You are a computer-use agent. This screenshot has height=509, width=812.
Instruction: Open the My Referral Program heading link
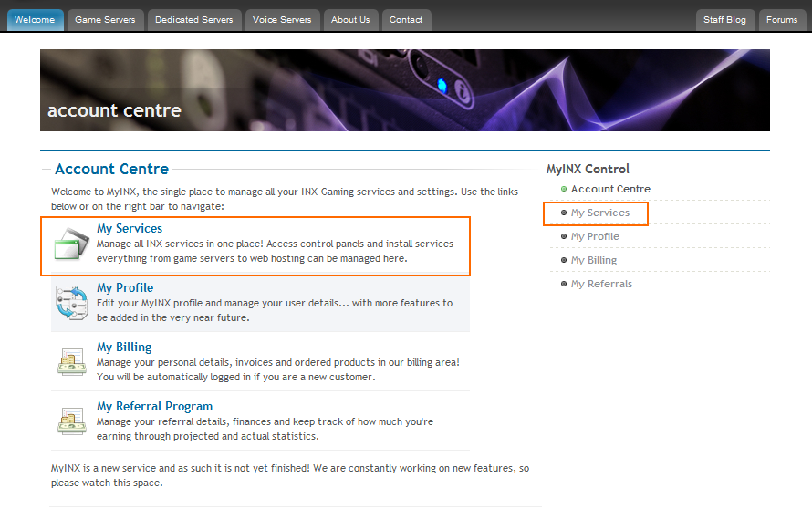155,407
